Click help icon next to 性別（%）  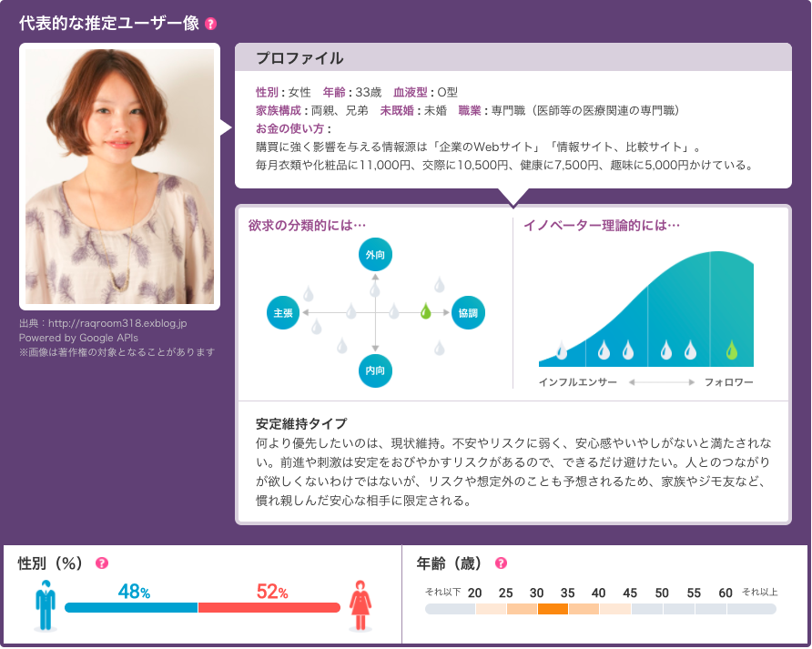pos(102,563)
